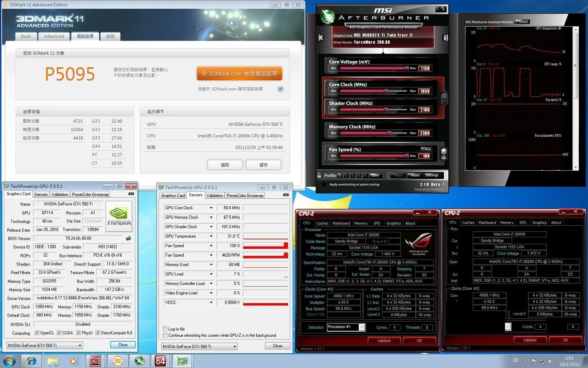Click Reset button in Afterburner
The height and width of the screenshot is (368, 588).
(415, 175)
